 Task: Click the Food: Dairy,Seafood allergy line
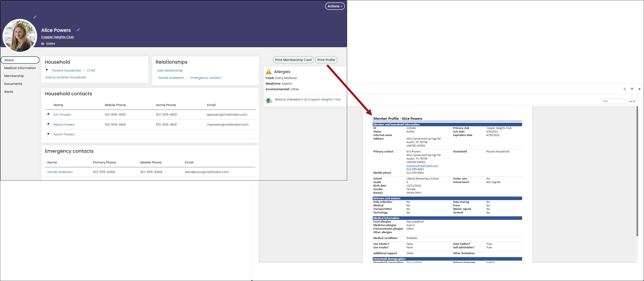pos(281,78)
